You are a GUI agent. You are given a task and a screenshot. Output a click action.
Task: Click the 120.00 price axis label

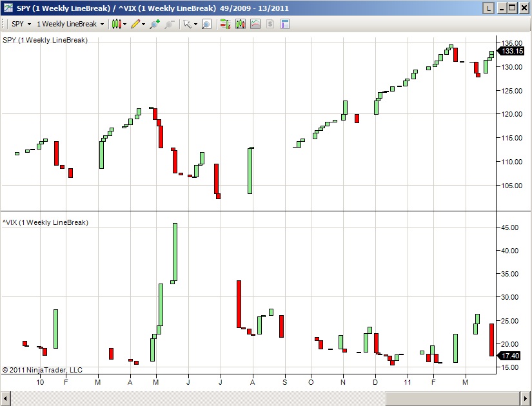511,114
